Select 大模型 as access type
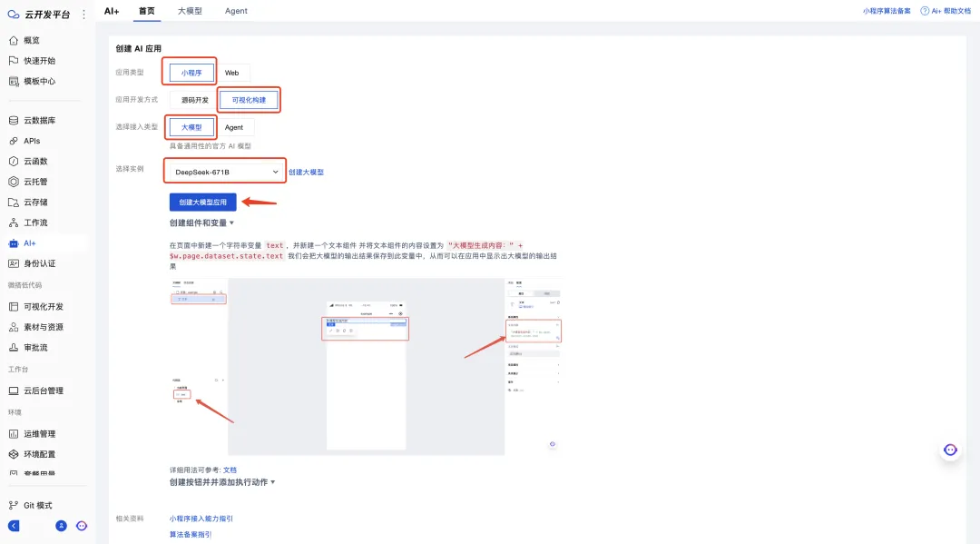 point(191,127)
